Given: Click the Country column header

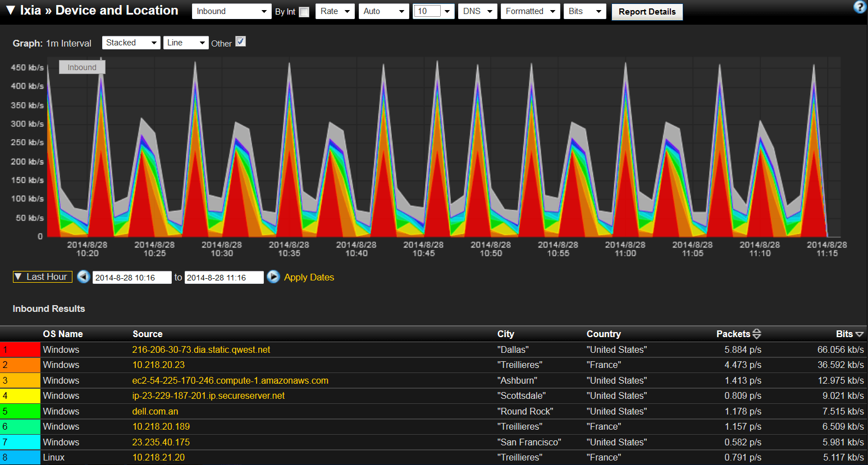Looking at the screenshot, I should click(x=604, y=334).
